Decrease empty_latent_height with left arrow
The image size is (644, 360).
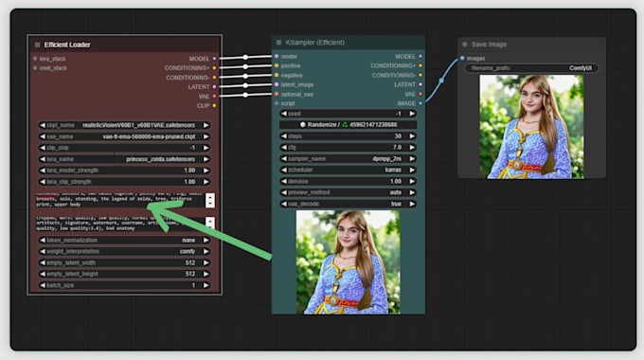click(x=43, y=274)
